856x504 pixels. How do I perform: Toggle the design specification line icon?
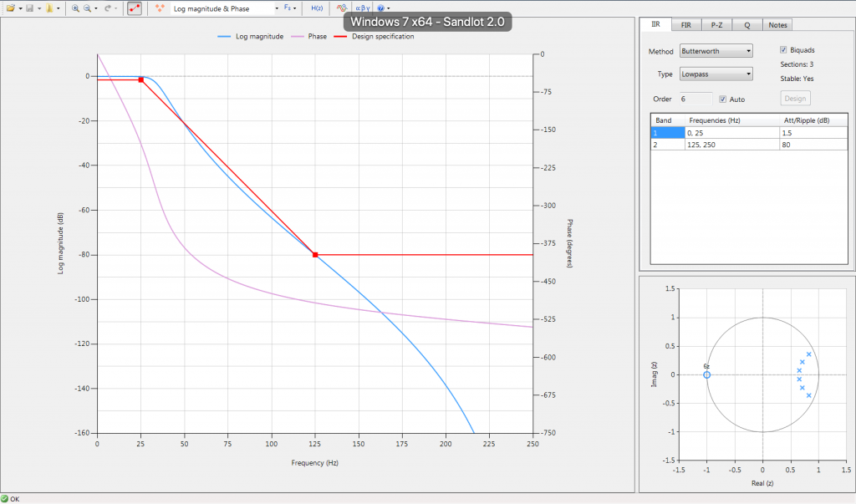coord(135,8)
